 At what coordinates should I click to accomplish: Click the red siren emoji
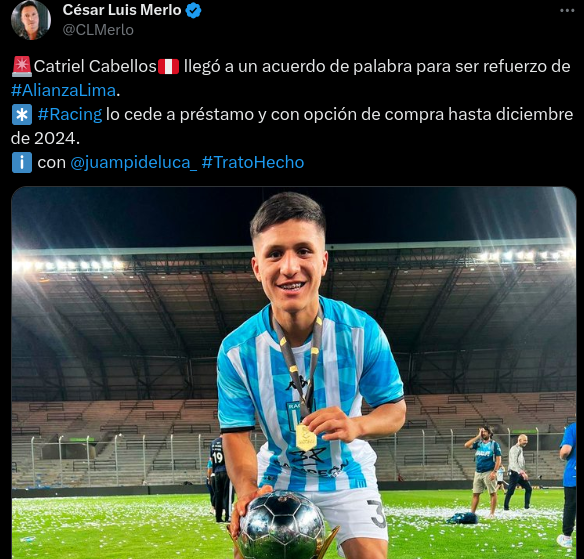[x=22, y=66]
